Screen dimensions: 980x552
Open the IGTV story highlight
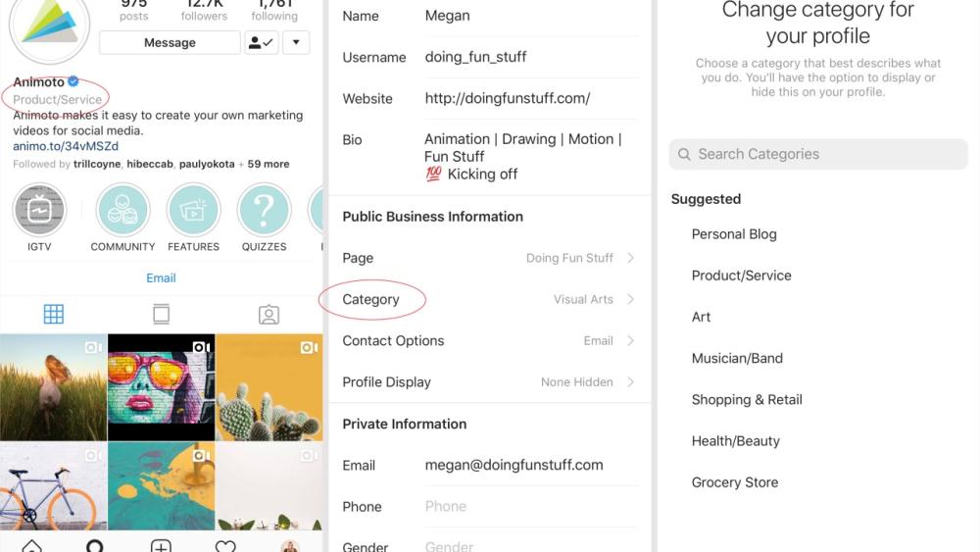39,211
